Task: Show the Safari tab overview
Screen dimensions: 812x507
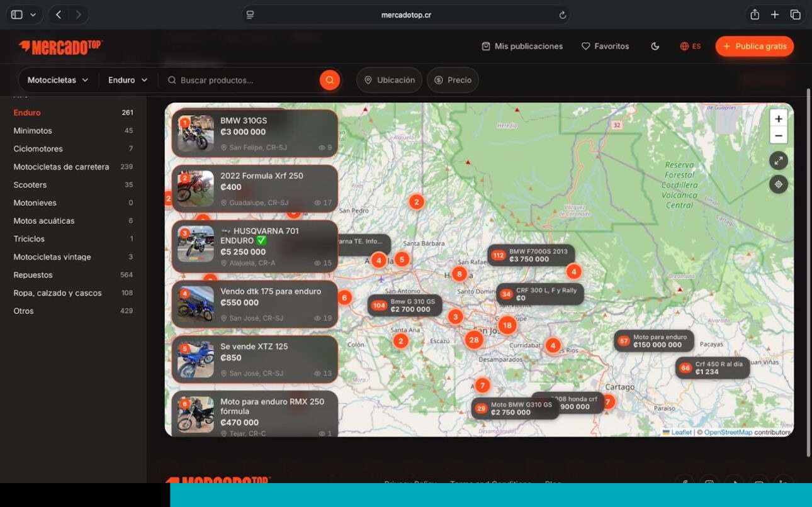Action: pos(796,14)
